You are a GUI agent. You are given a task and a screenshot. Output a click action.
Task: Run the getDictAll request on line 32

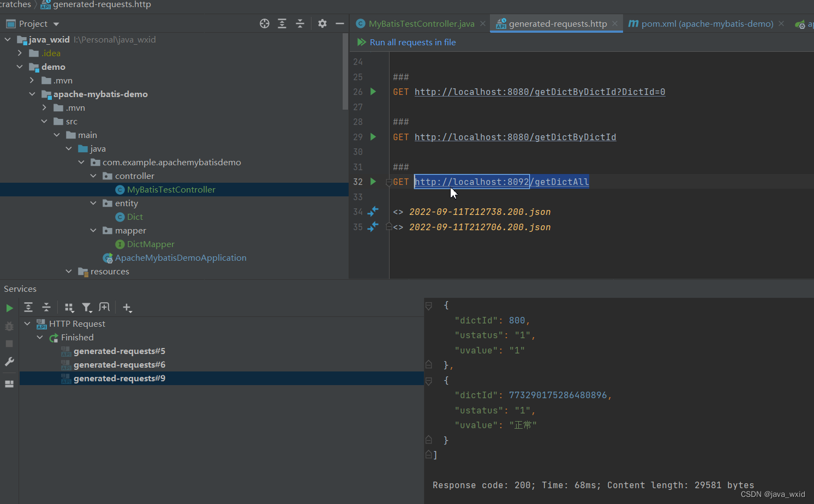[x=373, y=182]
